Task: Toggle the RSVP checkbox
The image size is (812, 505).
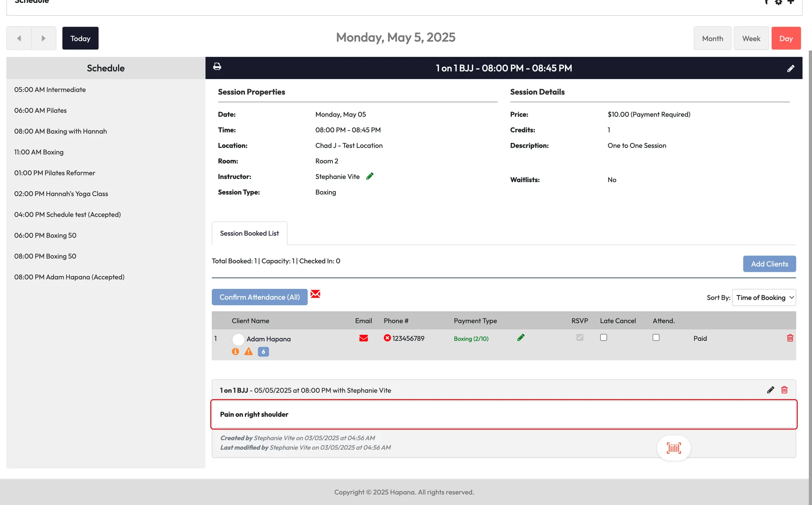Action: click(x=580, y=338)
